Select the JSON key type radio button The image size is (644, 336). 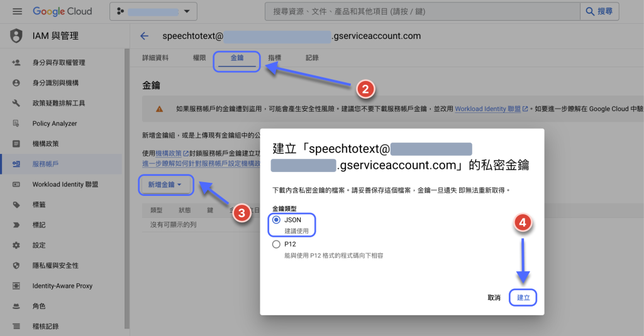277,220
